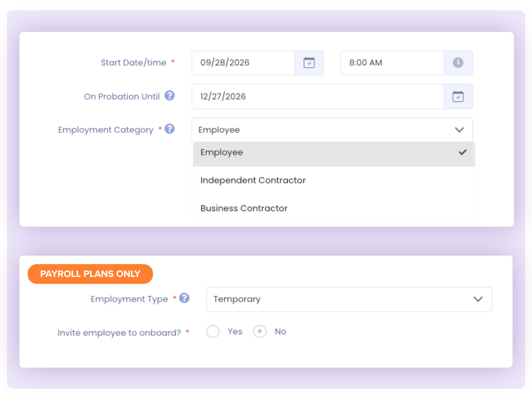Show help for Employment Category

point(169,129)
